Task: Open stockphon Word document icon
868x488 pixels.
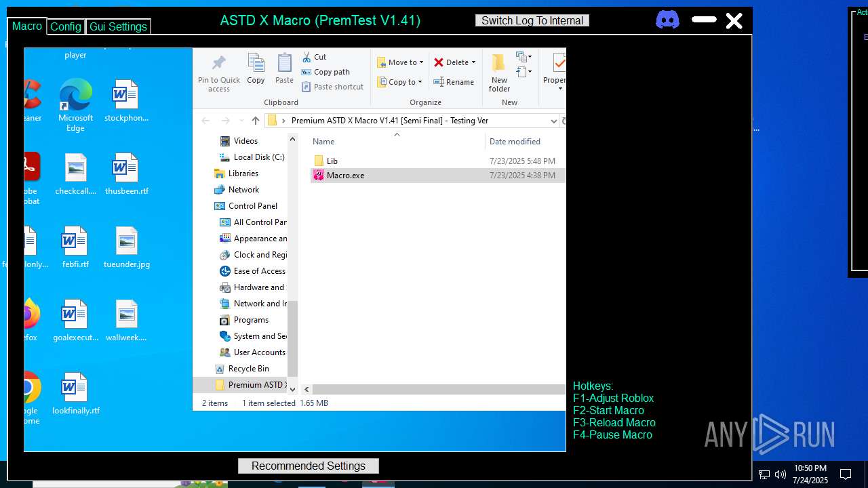Action: (126, 101)
